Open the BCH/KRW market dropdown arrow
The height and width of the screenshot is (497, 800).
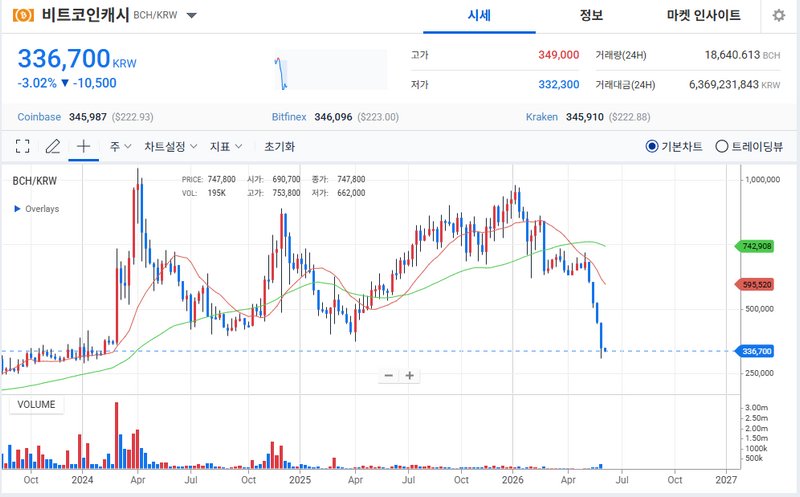click(x=191, y=15)
